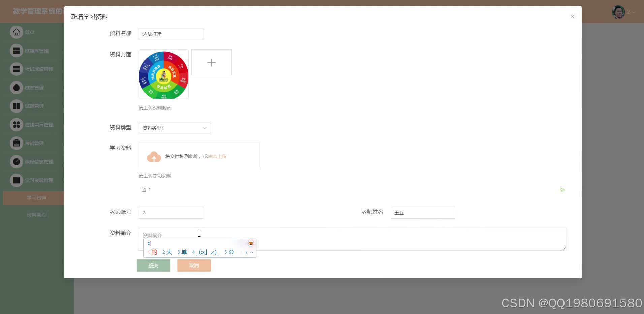Click the 考试成绩管理 sidebar icon
Screen dimensions: 644x314
click(16, 69)
